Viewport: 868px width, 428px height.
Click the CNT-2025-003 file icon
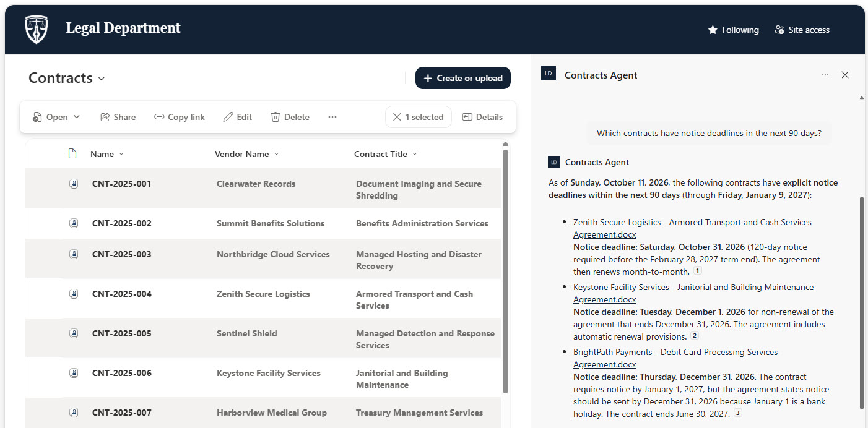pos(74,254)
